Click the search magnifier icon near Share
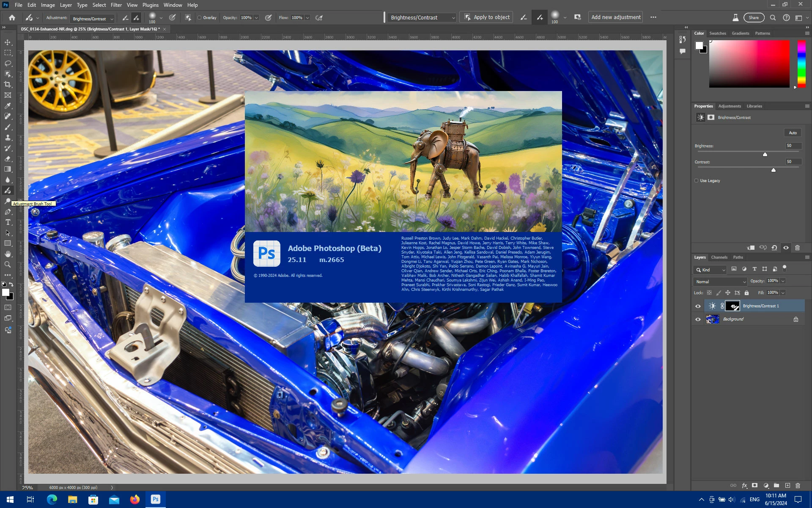The image size is (812, 508). click(x=773, y=18)
